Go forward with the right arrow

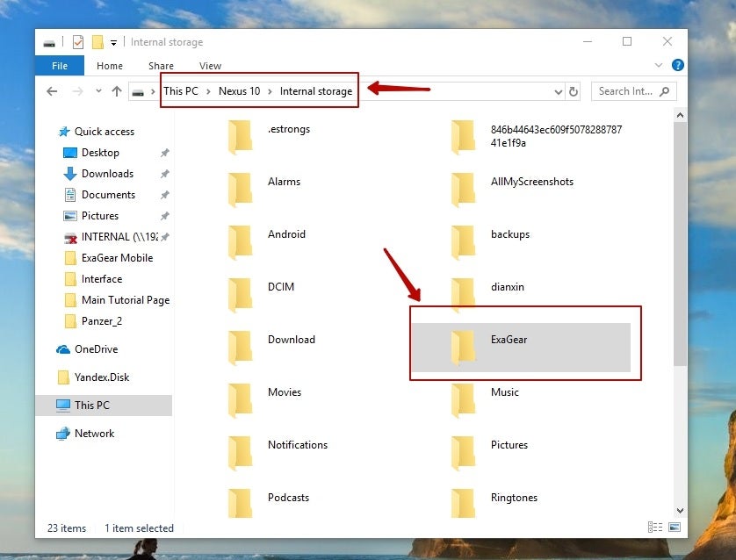tap(77, 91)
